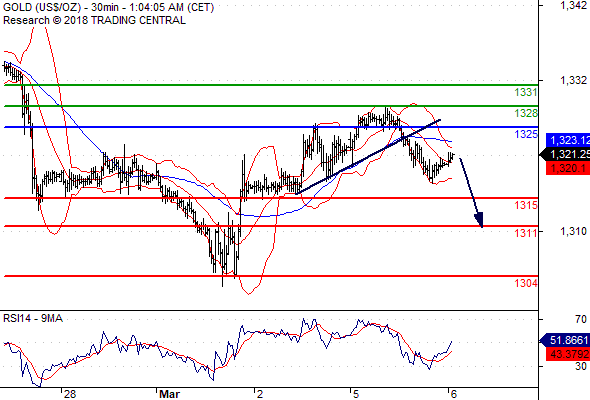Click the 1,332 price axis label

point(573,80)
